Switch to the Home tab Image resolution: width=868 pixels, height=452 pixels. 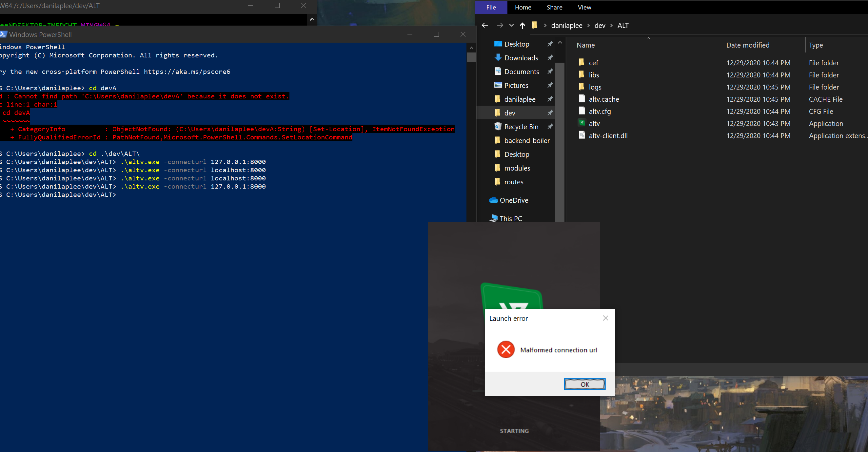pos(523,7)
